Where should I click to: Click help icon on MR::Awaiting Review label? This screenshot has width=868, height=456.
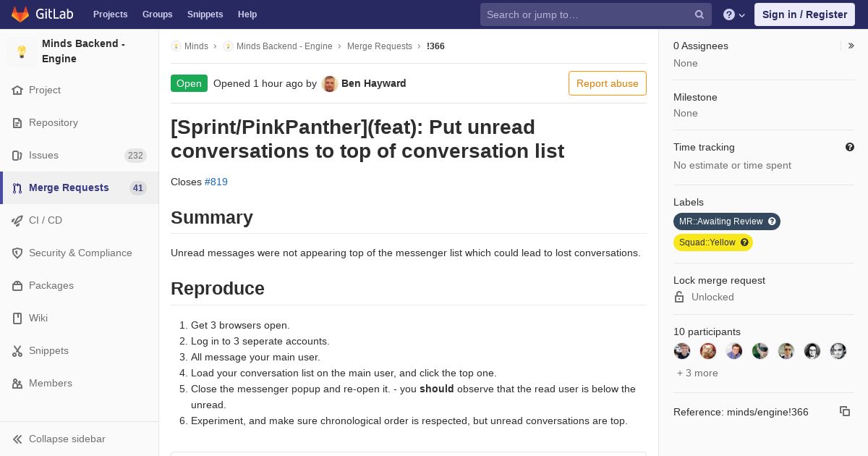point(772,221)
